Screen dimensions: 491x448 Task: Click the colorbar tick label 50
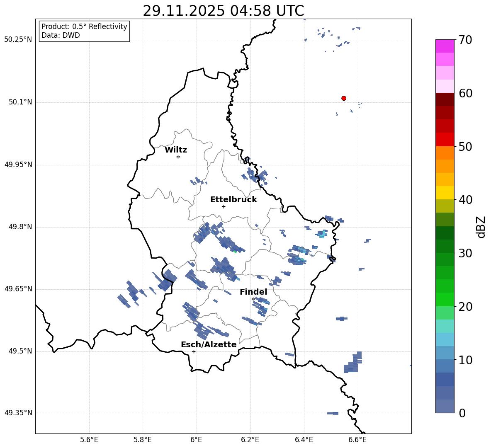coord(465,147)
